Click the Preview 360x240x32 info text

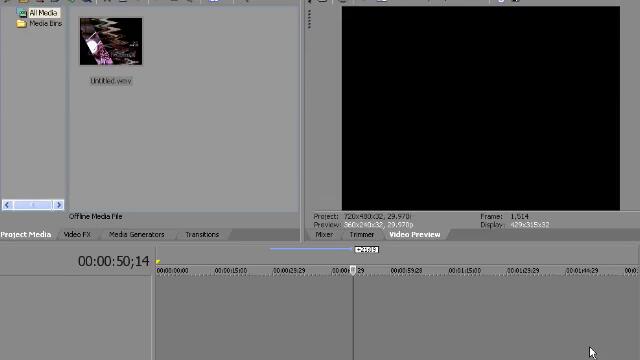[x=363, y=225]
